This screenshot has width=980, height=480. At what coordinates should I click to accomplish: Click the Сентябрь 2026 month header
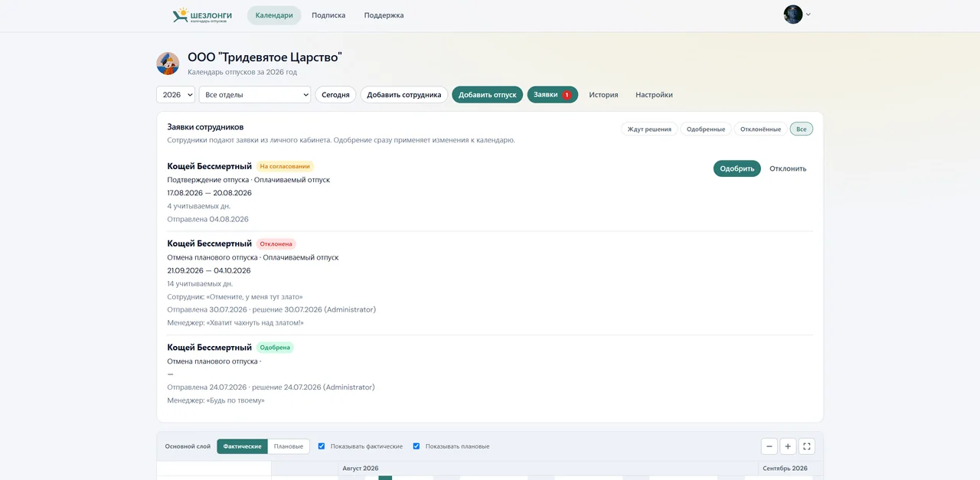(786, 469)
